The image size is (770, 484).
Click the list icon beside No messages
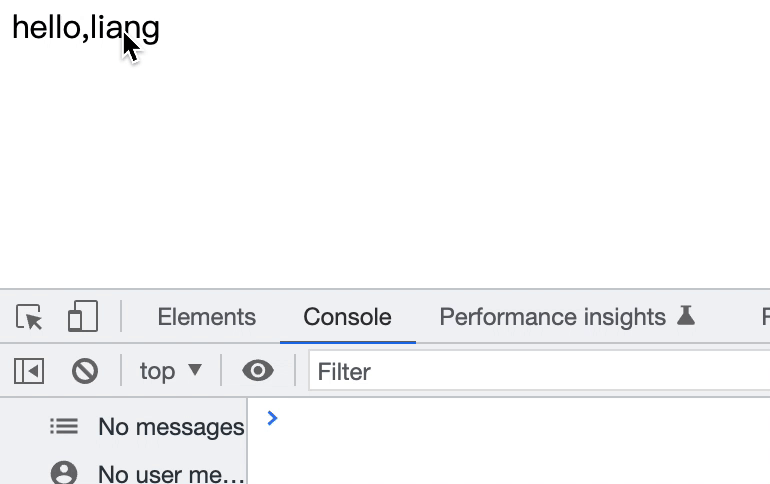64,427
